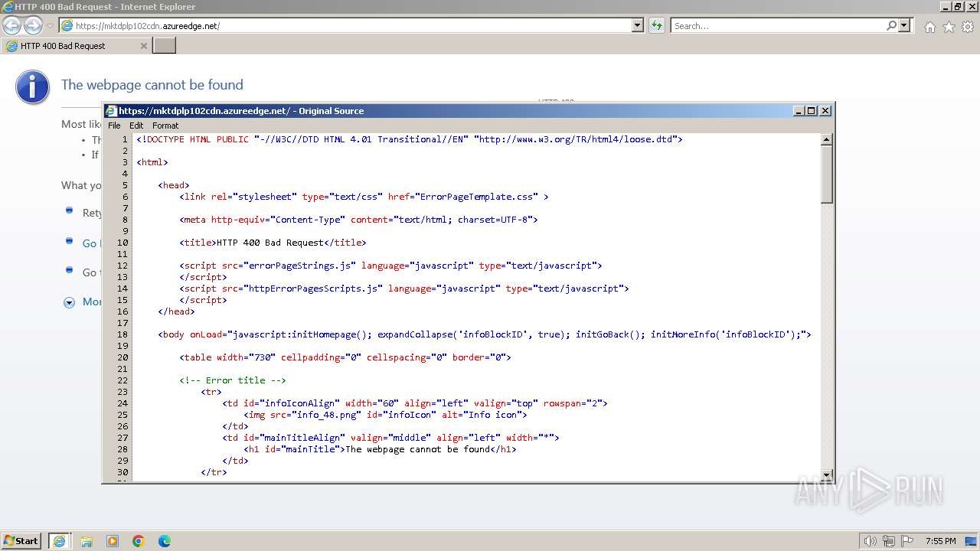Click the volume speaker tray icon
Image resolution: width=980 pixels, height=551 pixels.
pyautogui.click(x=870, y=541)
